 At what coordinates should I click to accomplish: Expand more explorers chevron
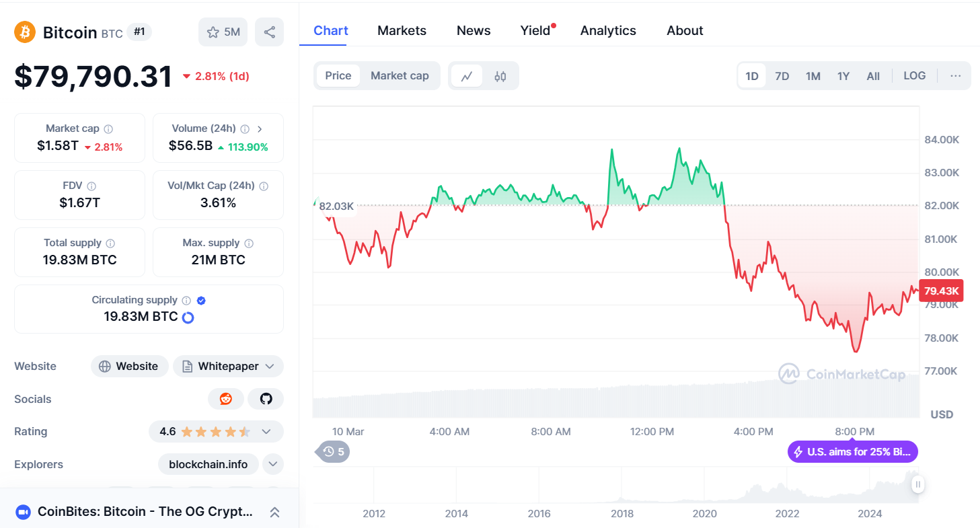(x=273, y=464)
